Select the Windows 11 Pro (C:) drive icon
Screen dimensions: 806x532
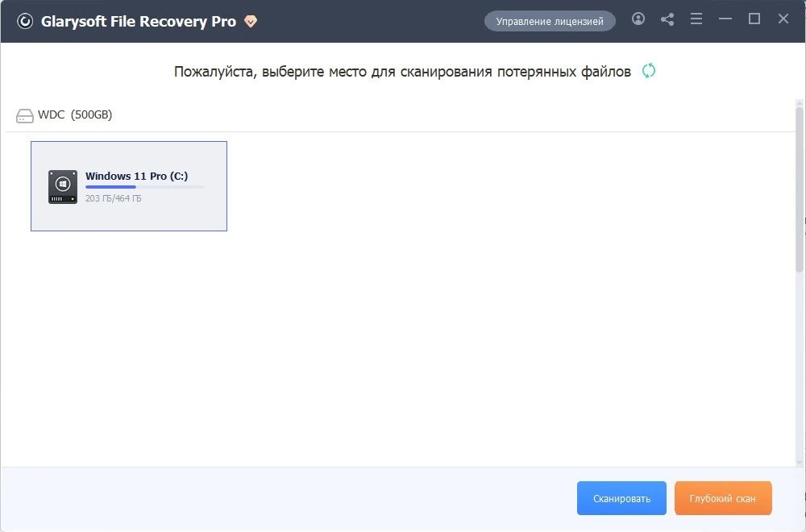[x=63, y=187]
